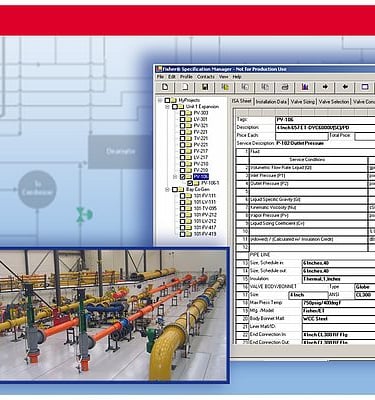Select the 101-FV-417 tree item
The width and height of the screenshot is (375, 400).
click(205, 228)
